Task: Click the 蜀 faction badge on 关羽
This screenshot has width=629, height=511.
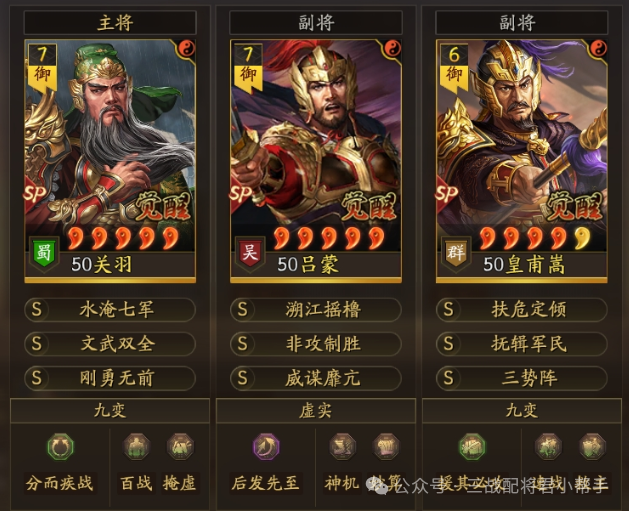Action: 44,253
